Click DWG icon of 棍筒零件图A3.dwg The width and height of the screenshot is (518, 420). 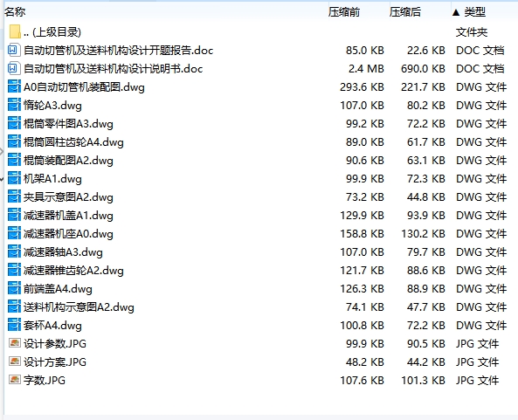pyautogui.click(x=14, y=123)
